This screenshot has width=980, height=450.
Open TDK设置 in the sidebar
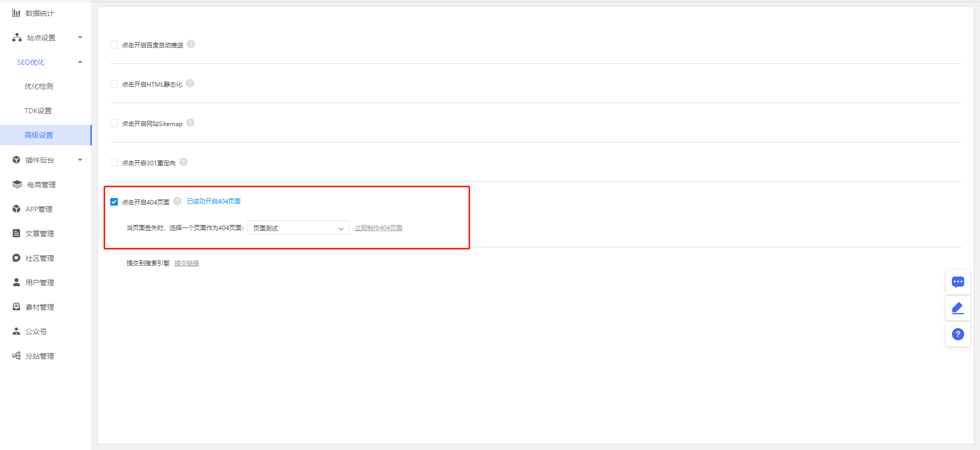pyautogui.click(x=38, y=111)
